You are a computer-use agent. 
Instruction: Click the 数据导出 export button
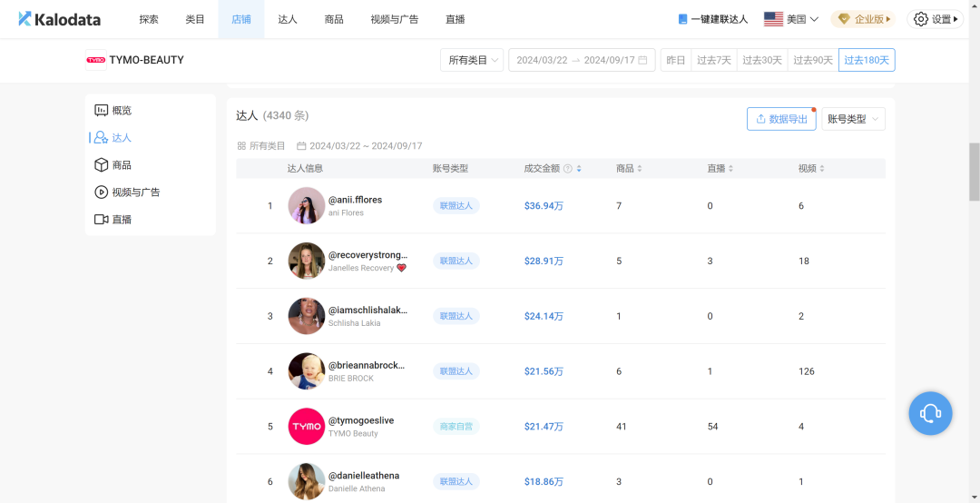[x=780, y=119]
